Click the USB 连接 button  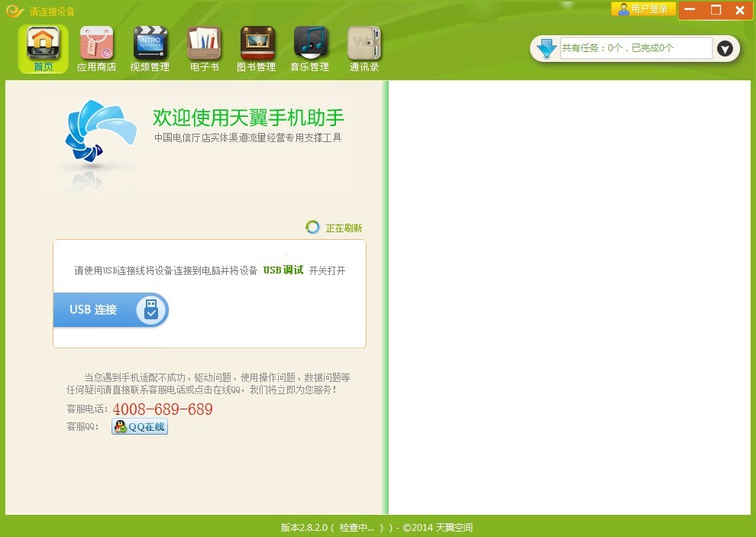click(111, 310)
